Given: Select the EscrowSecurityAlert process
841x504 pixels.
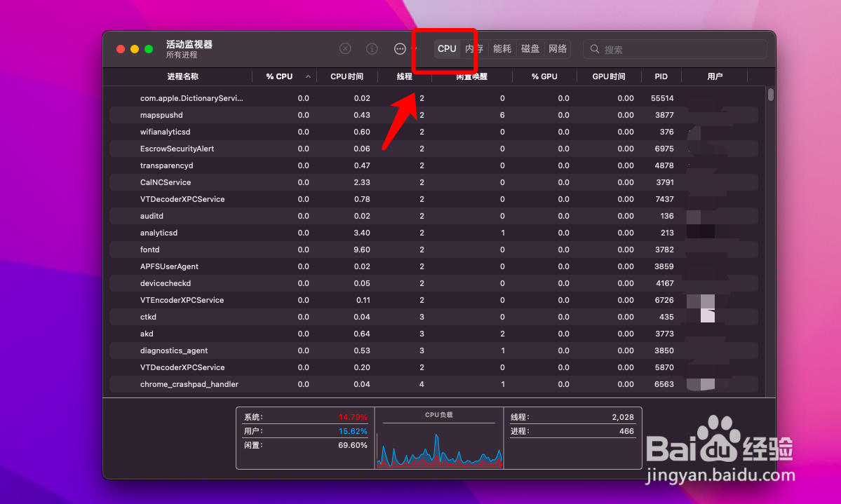Looking at the screenshot, I should point(433,149).
